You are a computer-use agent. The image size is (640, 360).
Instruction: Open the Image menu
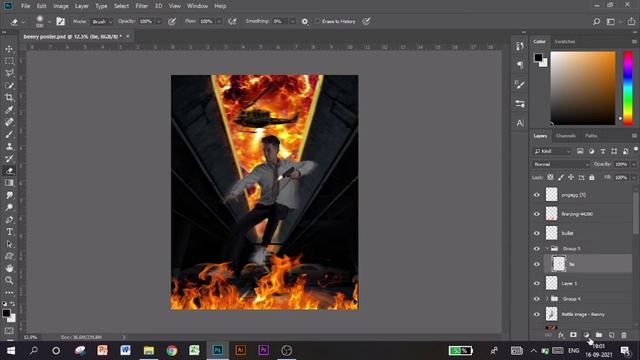pyautogui.click(x=61, y=6)
